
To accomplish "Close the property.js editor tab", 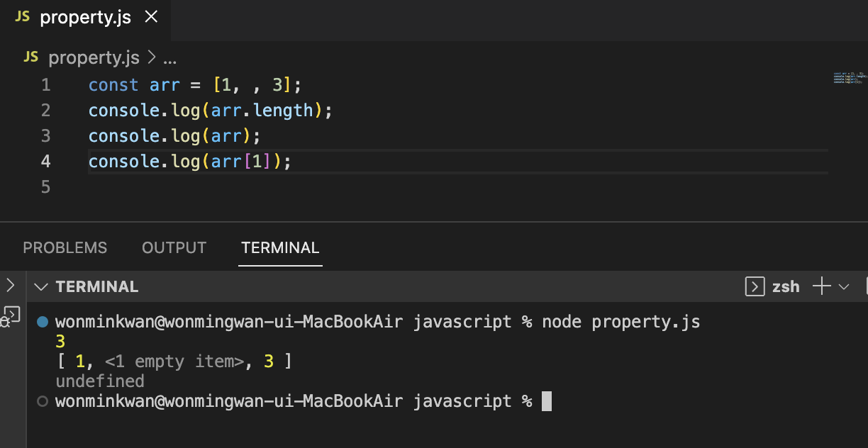I will tap(151, 18).
